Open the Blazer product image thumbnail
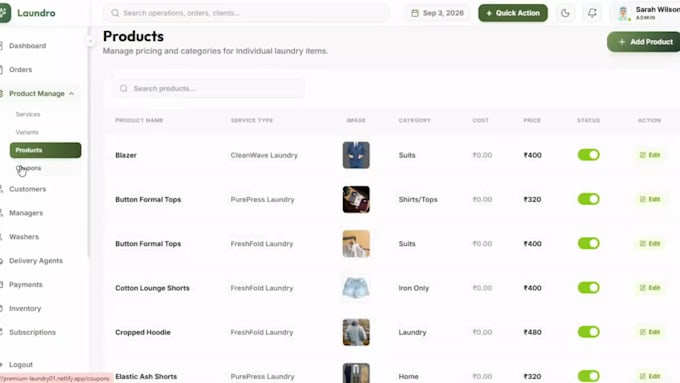680x383 pixels. tap(356, 155)
